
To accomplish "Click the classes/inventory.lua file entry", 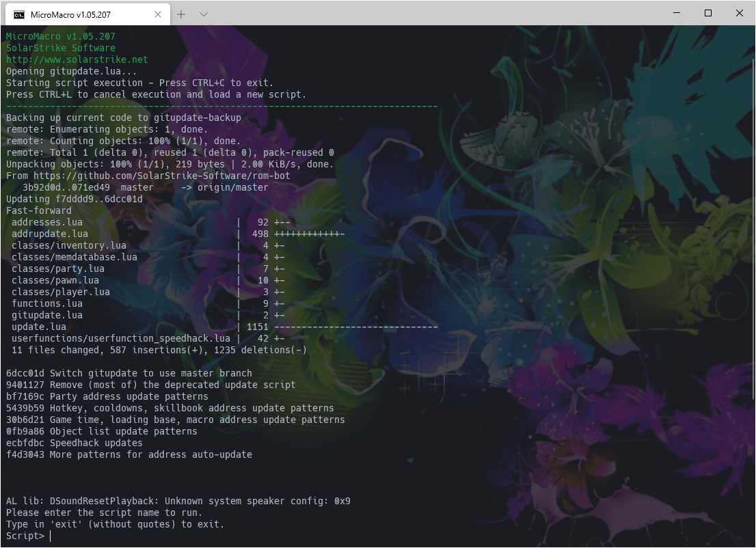I will coord(68,245).
